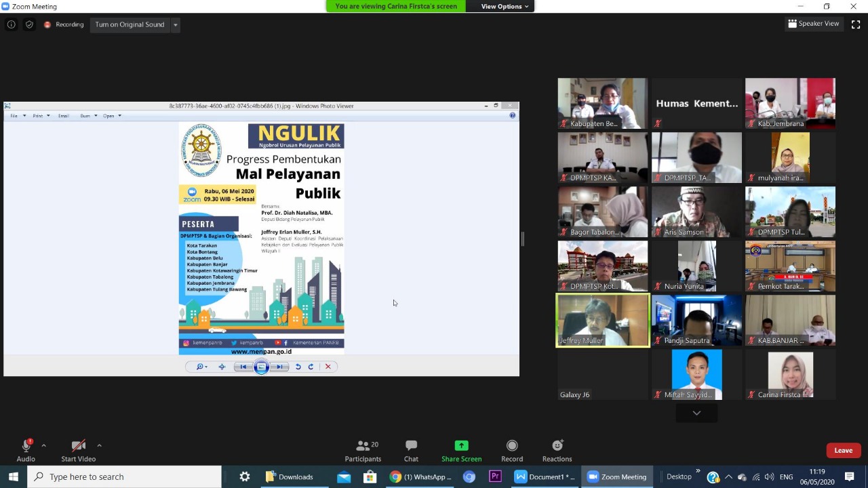Open the Reactions picker

557,451
